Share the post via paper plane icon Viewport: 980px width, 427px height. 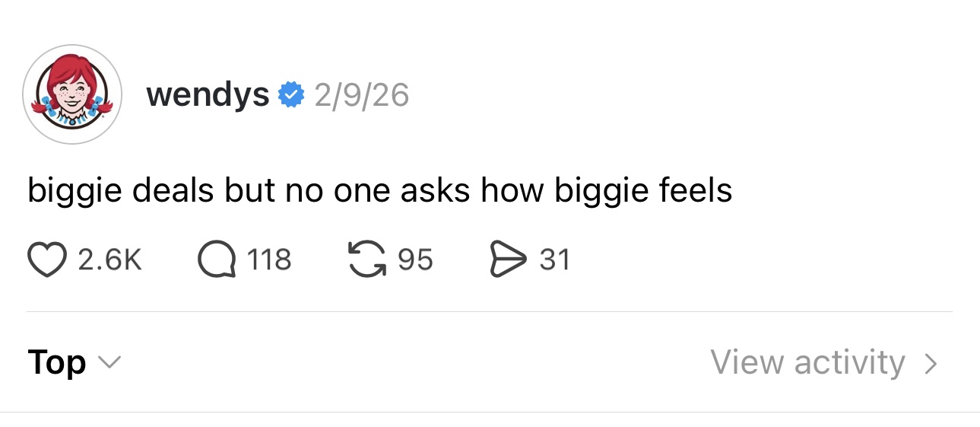pyautogui.click(x=506, y=260)
